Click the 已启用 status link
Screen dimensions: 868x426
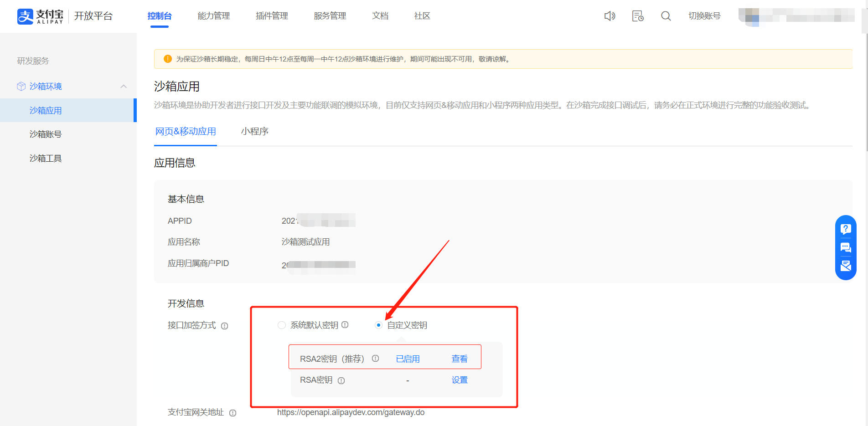point(408,359)
